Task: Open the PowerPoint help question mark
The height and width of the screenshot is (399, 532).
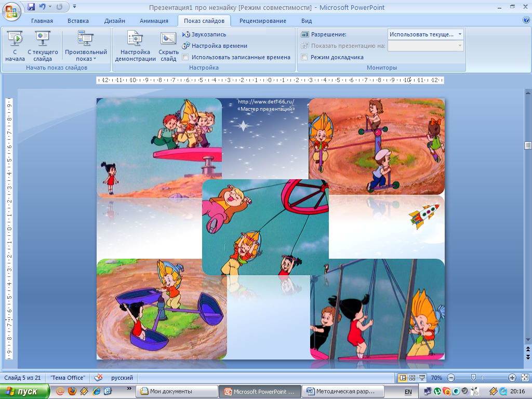Action: [526, 20]
